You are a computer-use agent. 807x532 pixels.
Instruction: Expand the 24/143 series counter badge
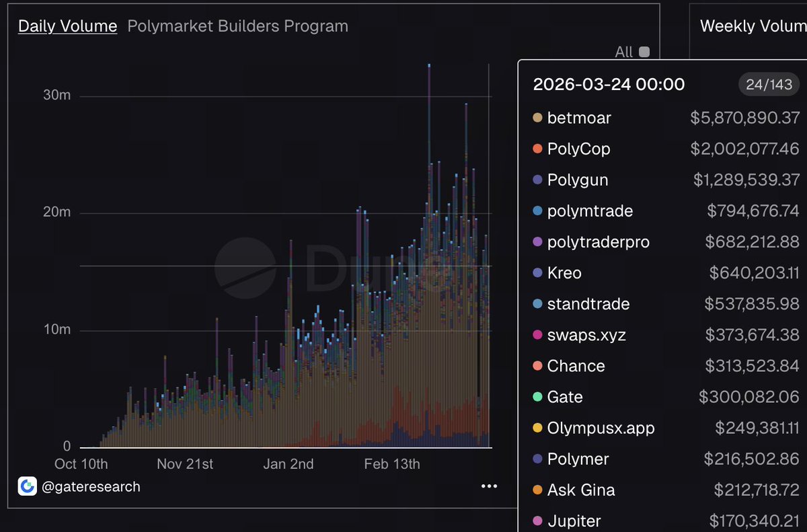769,84
